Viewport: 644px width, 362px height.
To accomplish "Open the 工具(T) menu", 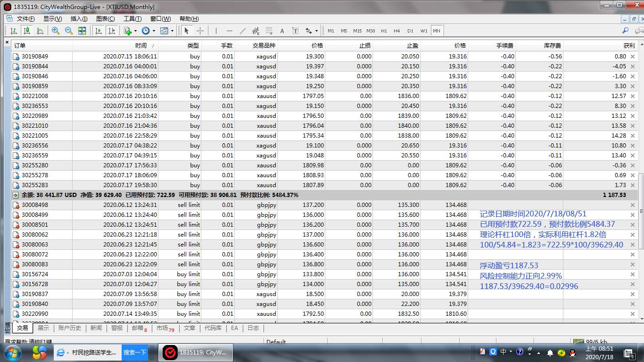I will pos(132,19).
